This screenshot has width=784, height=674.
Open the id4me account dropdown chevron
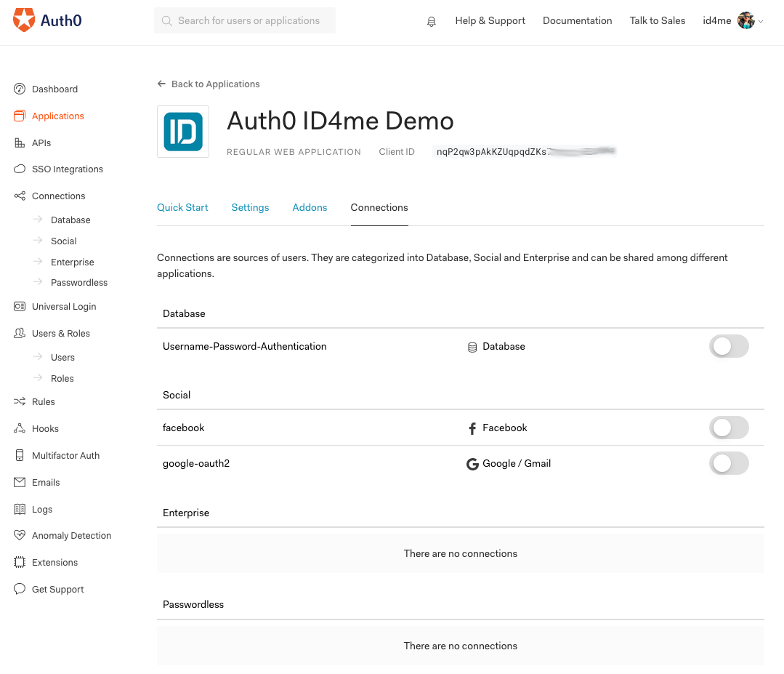click(761, 21)
